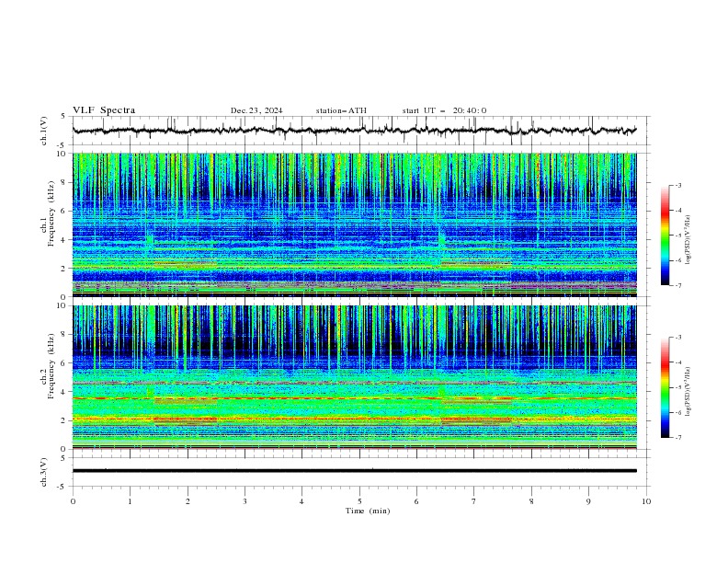The height and width of the screenshot is (563, 728).
Task: Click the time axis tick label "9"
Action: point(588,501)
